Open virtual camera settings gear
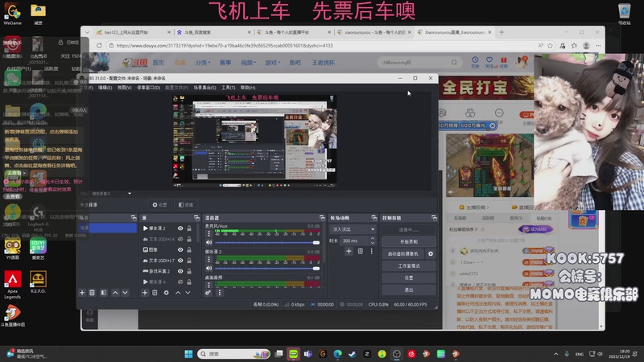Image resolution: width=644 pixels, height=362 pixels. point(431,253)
